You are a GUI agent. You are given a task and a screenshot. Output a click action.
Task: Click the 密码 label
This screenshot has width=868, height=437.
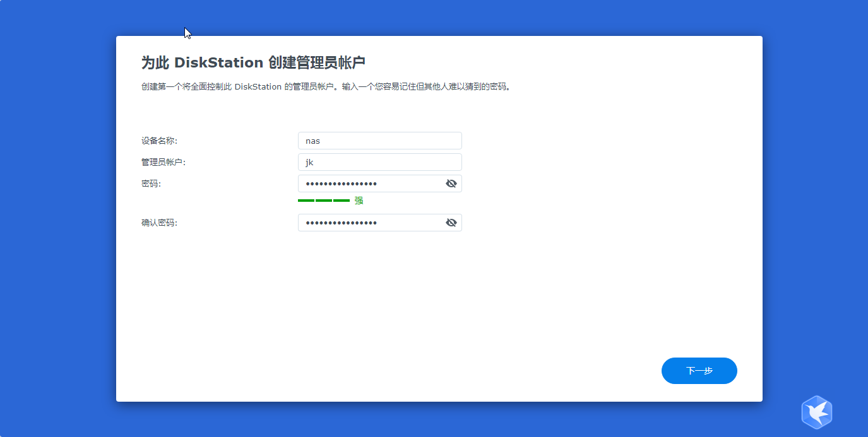(x=151, y=184)
